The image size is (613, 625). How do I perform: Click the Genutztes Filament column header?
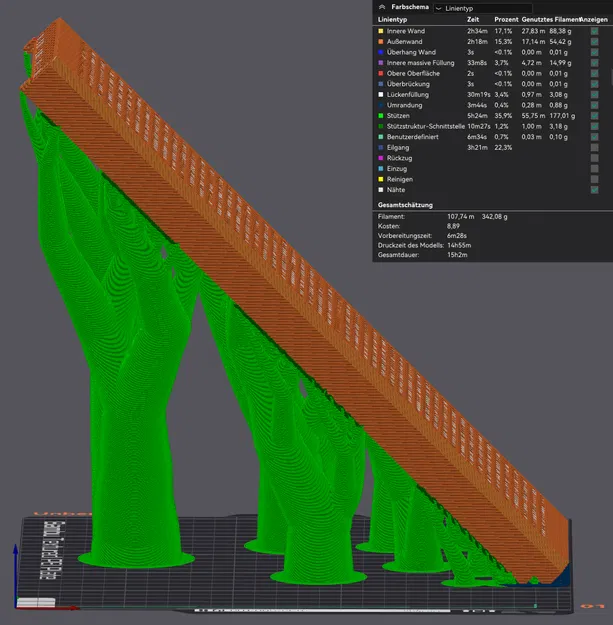(551, 20)
